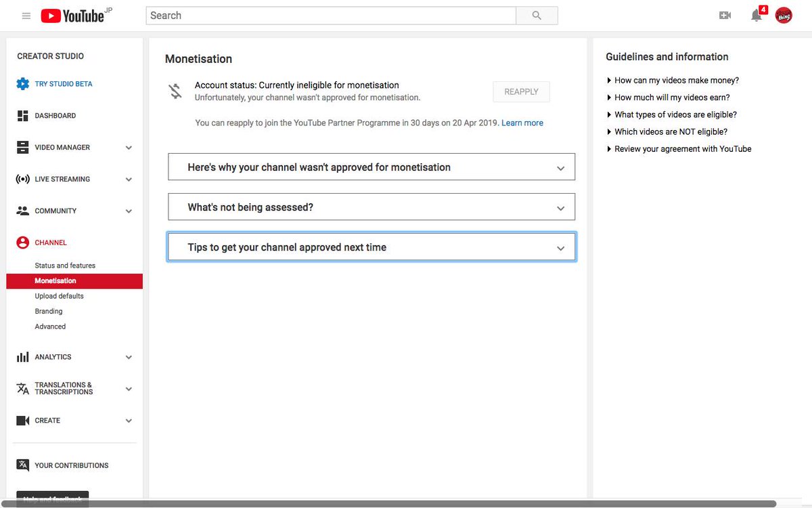This screenshot has width=812, height=508.
Task: Click the Create camera icon
Action: point(23,421)
